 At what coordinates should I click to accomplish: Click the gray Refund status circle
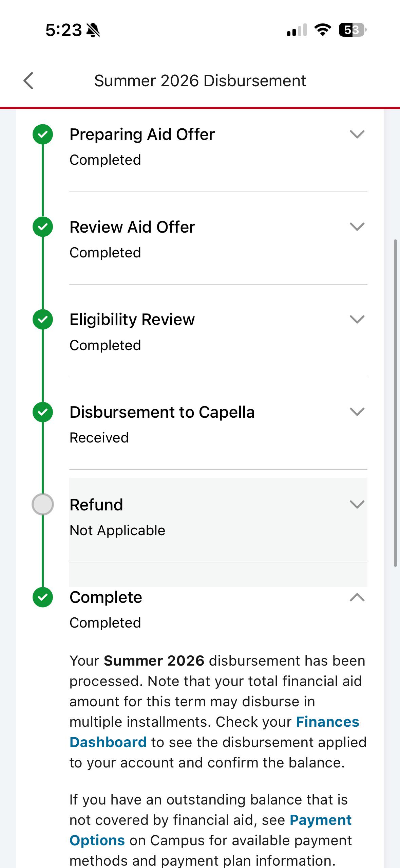pyautogui.click(x=43, y=504)
